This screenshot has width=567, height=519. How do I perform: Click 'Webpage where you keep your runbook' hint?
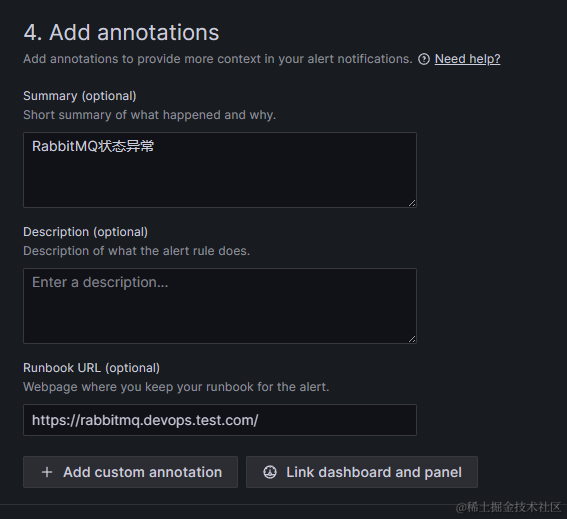point(176,387)
